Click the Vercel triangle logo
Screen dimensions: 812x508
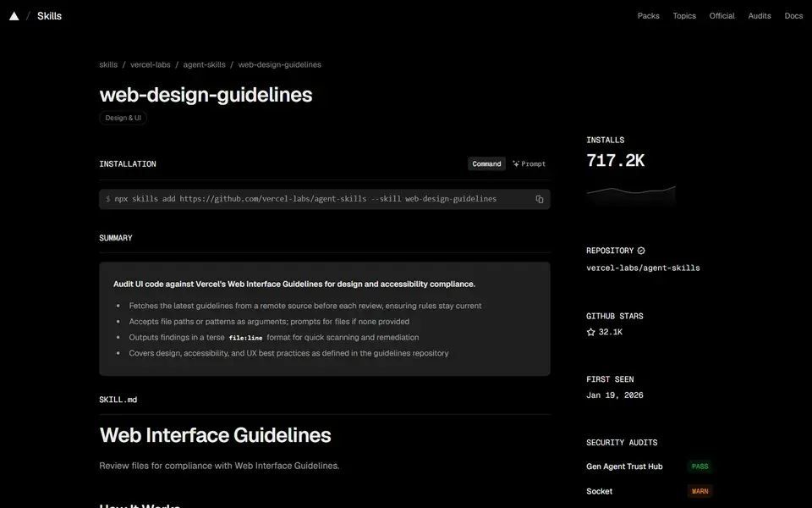click(x=14, y=16)
